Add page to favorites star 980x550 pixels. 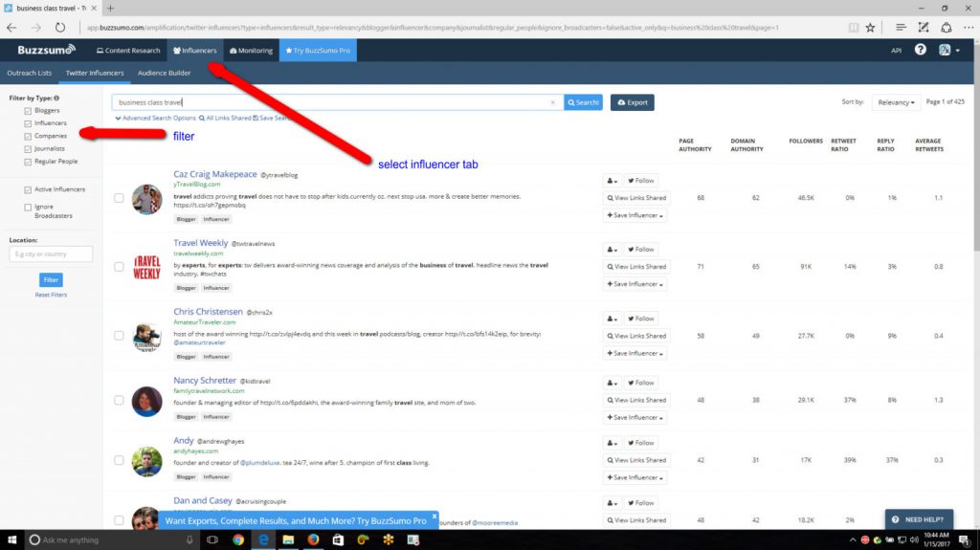(x=870, y=28)
